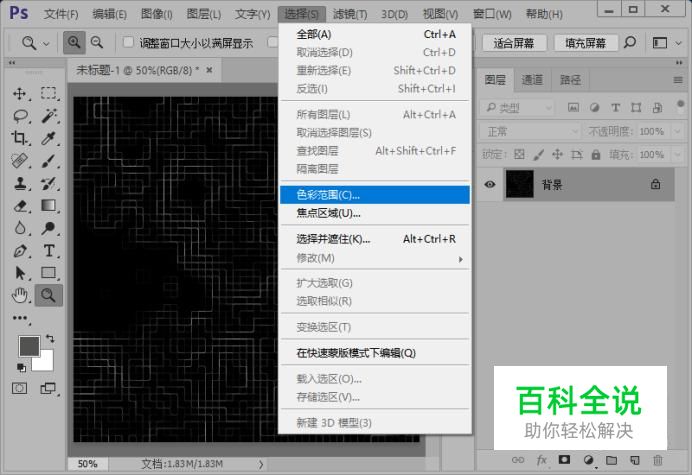Choose 焦点区域(U)... menu item
692x475 pixels.
coord(375,213)
